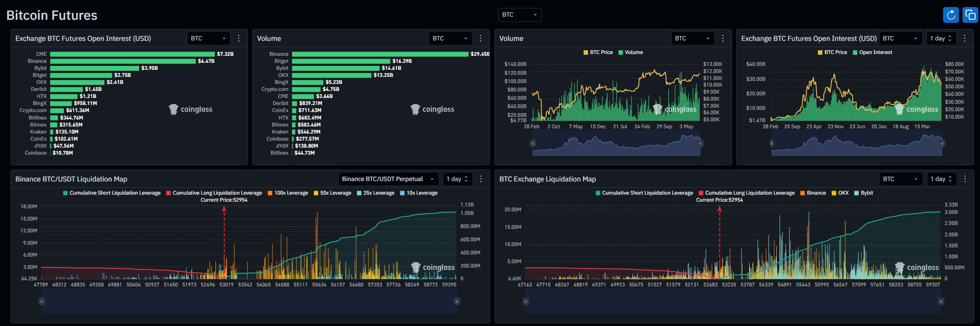Toggle Open Interest legend item
The height and width of the screenshot is (326, 980).
(x=872, y=52)
